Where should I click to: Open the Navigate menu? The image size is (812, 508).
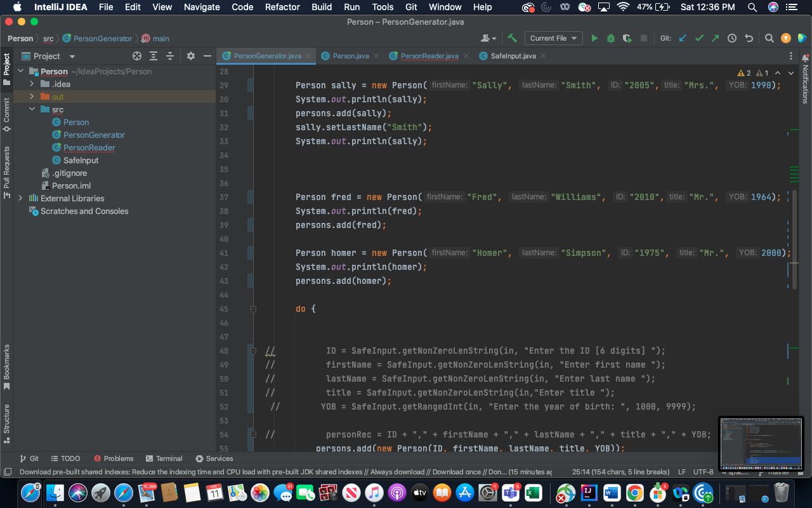pos(202,7)
